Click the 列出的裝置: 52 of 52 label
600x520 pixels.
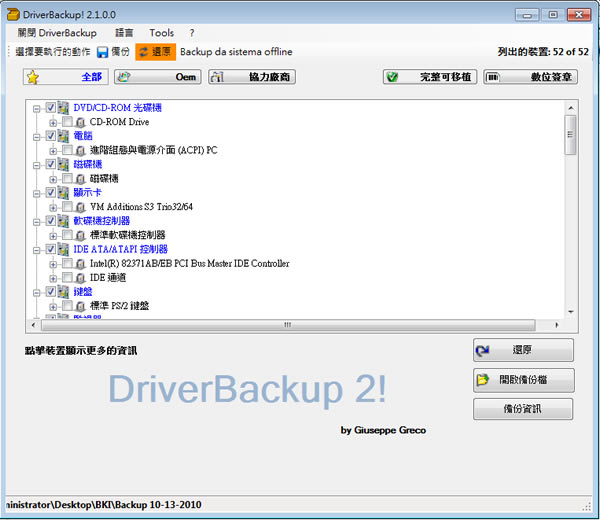pyautogui.click(x=543, y=52)
